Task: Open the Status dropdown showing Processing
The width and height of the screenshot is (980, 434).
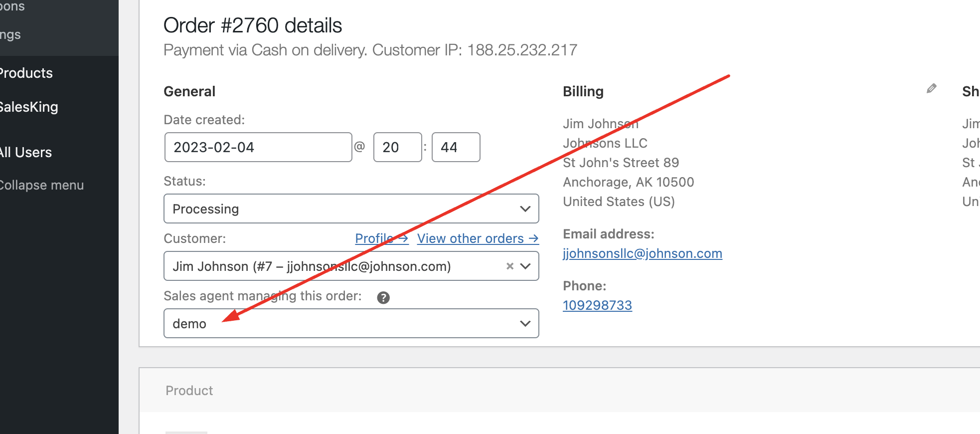Action: pyautogui.click(x=351, y=209)
